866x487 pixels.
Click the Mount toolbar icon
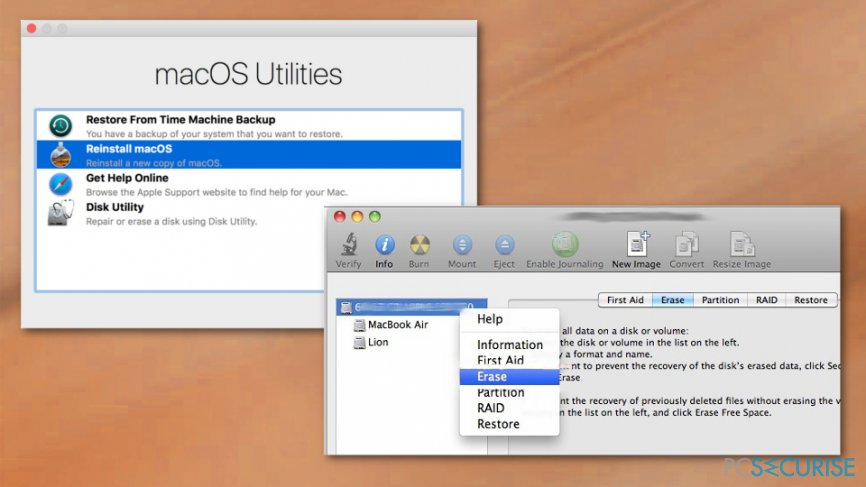462,245
